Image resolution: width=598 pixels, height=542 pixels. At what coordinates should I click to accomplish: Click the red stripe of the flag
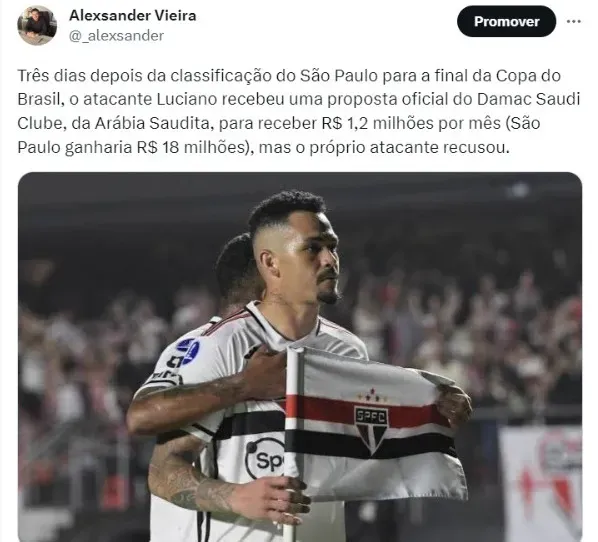pos(366,407)
